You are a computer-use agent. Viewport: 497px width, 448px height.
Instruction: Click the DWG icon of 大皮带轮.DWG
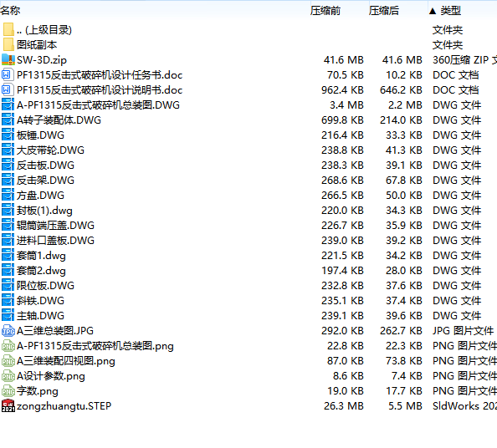click(x=8, y=150)
